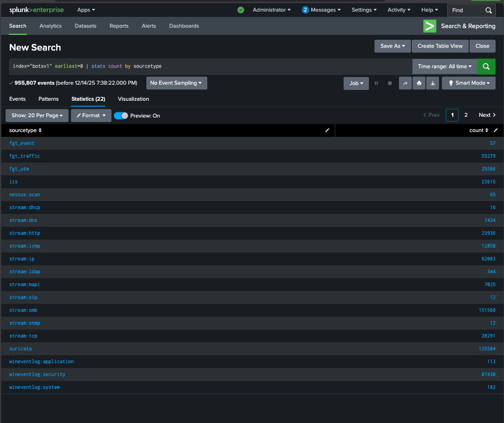This screenshot has height=423, width=504.
Task: Open the Job dropdown
Action: (356, 83)
